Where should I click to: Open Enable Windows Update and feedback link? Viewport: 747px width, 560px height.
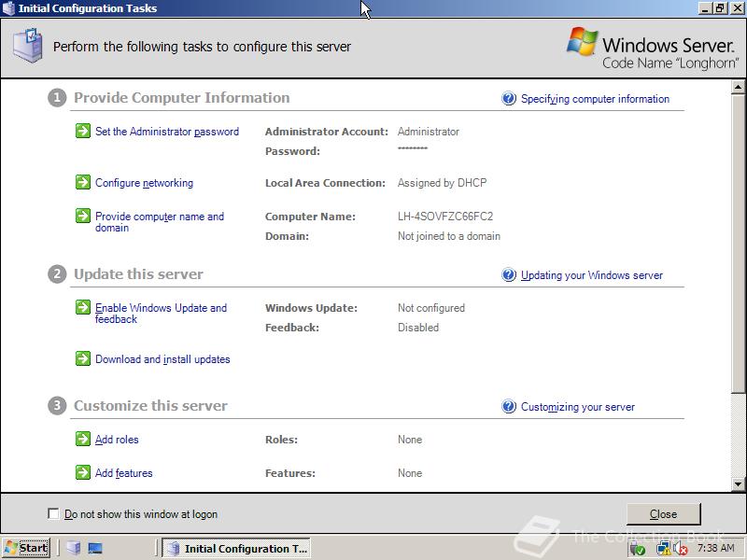point(161,314)
